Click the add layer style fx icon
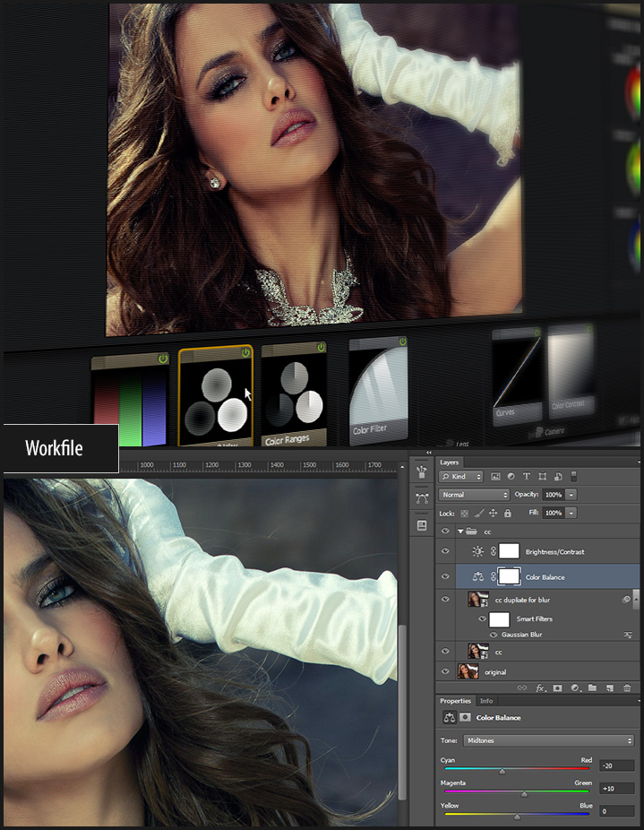The height and width of the screenshot is (830, 644). pos(540,687)
